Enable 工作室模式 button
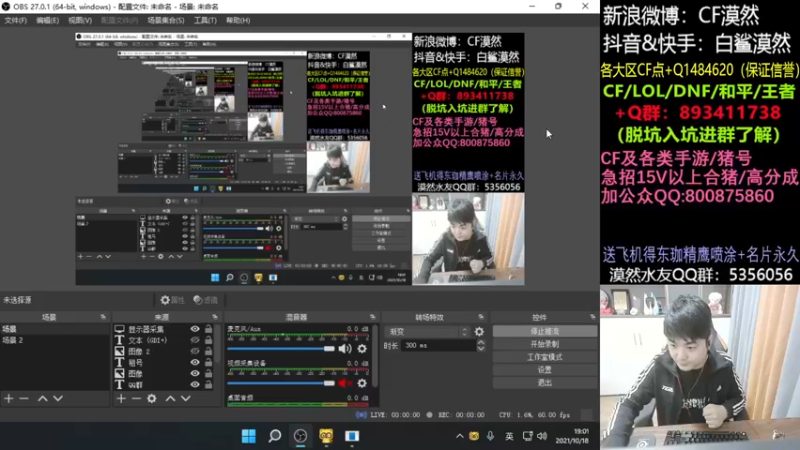The image size is (800, 450). [545, 357]
